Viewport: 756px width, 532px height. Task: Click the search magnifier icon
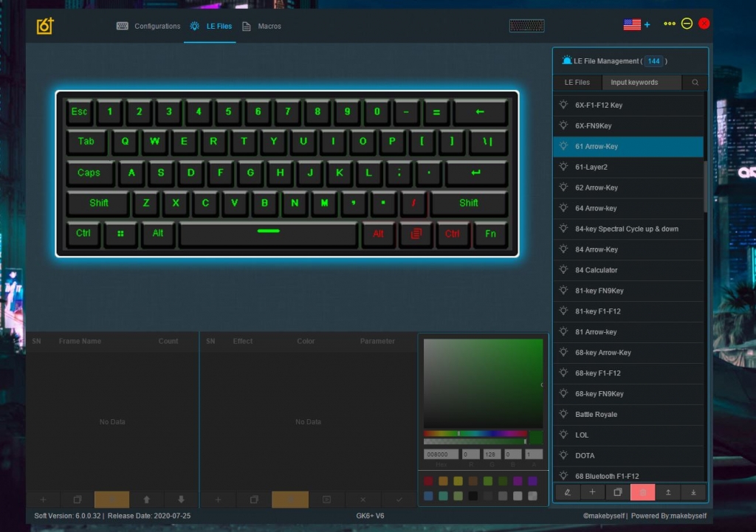(x=695, y=83)
